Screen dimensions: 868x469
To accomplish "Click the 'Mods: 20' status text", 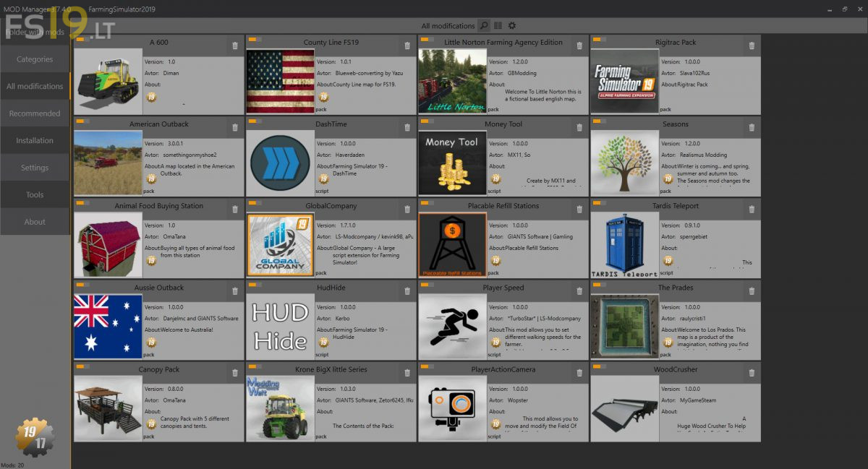I will (x=12, y=465).
